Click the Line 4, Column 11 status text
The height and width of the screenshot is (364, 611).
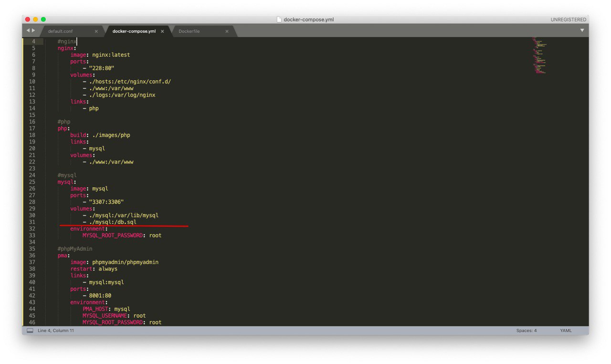(56, 331)
